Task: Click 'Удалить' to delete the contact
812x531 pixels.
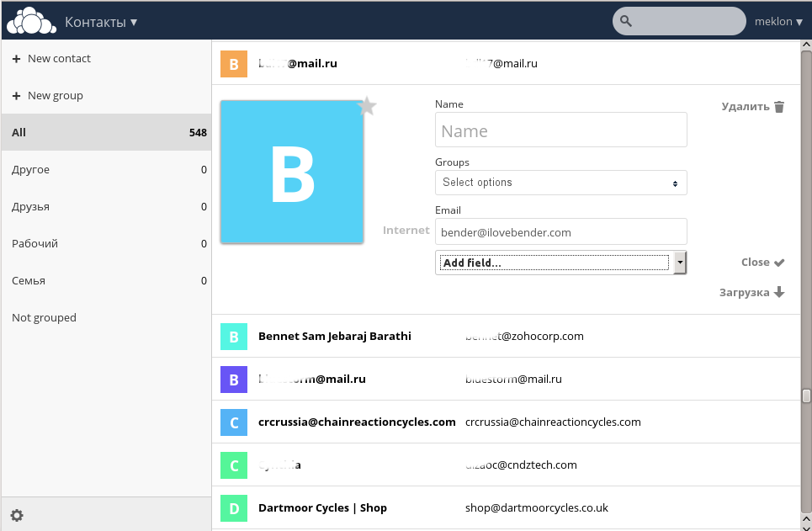Action: (x=744, y=108)
